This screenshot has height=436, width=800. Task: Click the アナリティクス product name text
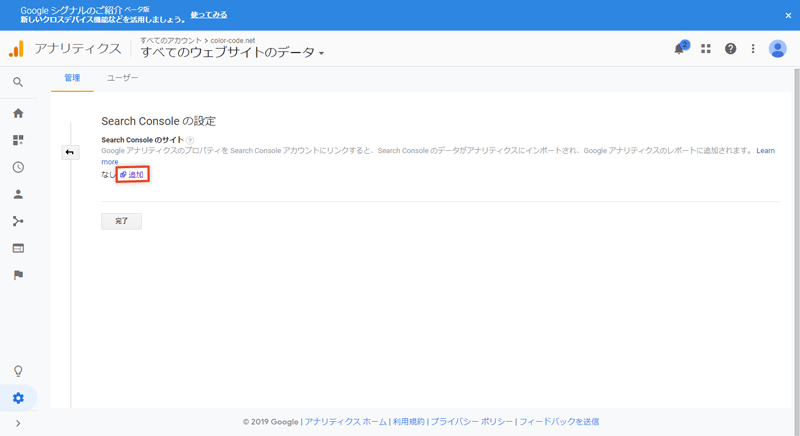[78, 48]
